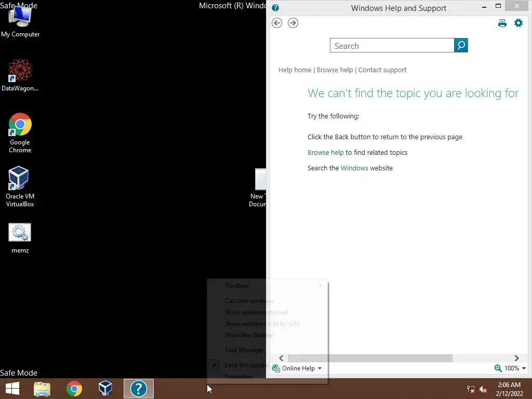Click the muted volume tray icon
Viewport: 532px width, 399px height.
[x=483, y=389]
